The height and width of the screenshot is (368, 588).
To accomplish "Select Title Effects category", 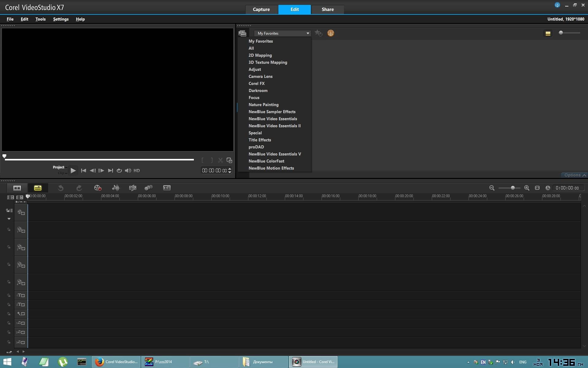I will tap(260, 140).
